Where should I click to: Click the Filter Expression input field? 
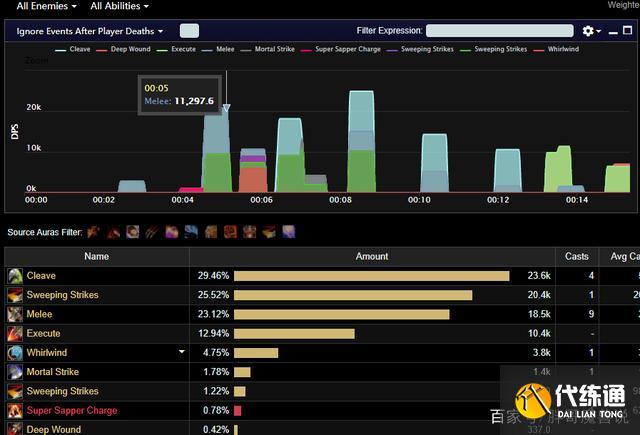coord(499,31)
